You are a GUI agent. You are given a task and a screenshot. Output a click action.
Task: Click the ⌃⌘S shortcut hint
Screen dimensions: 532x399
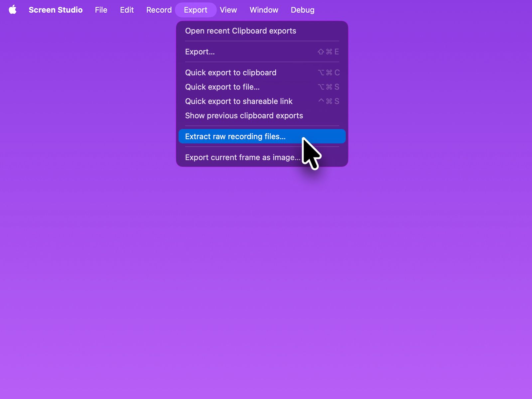[x=329, y=101]
